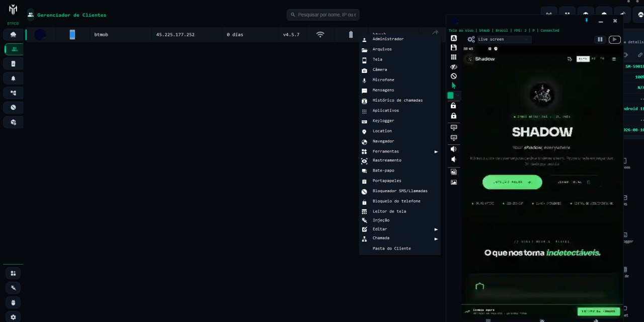Tap the Android recents navigation button
The image size is (644, 322).
[488, 320]
